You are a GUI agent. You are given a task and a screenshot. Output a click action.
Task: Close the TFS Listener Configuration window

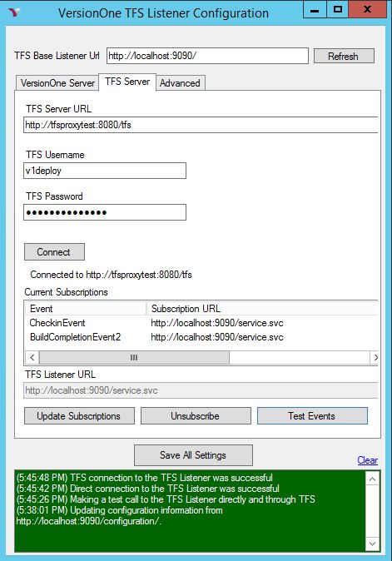(x=367, y=10)
